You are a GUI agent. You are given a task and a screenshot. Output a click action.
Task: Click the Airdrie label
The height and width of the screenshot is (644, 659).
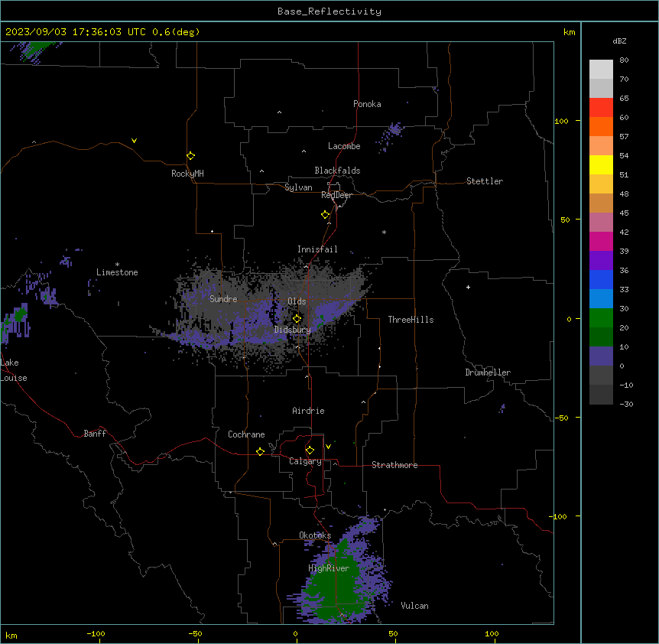[308, 411]
